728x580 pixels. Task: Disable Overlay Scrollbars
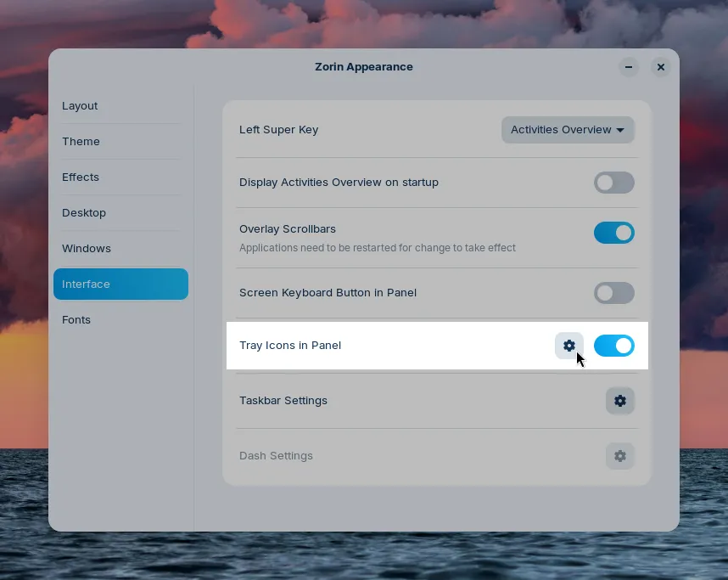point(613,232)
